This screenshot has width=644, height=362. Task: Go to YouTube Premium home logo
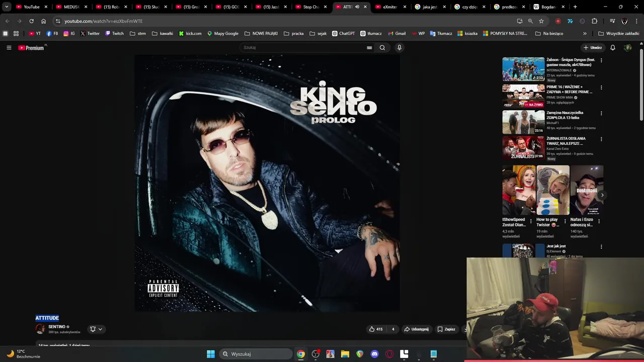(x=32, y=48)
